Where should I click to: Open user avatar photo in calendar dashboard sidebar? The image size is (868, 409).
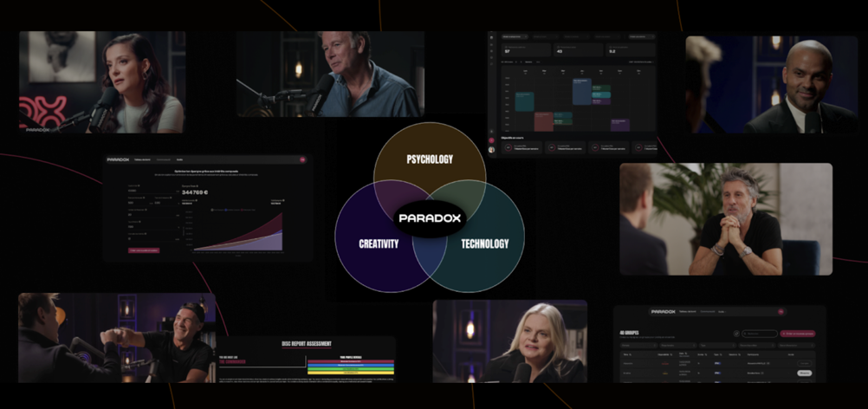[492, 149]
